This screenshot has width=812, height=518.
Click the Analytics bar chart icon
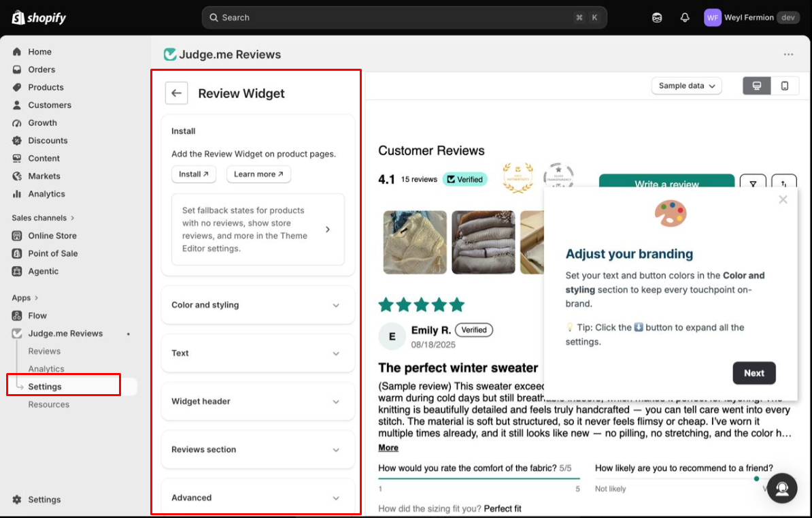pos(17,194)
